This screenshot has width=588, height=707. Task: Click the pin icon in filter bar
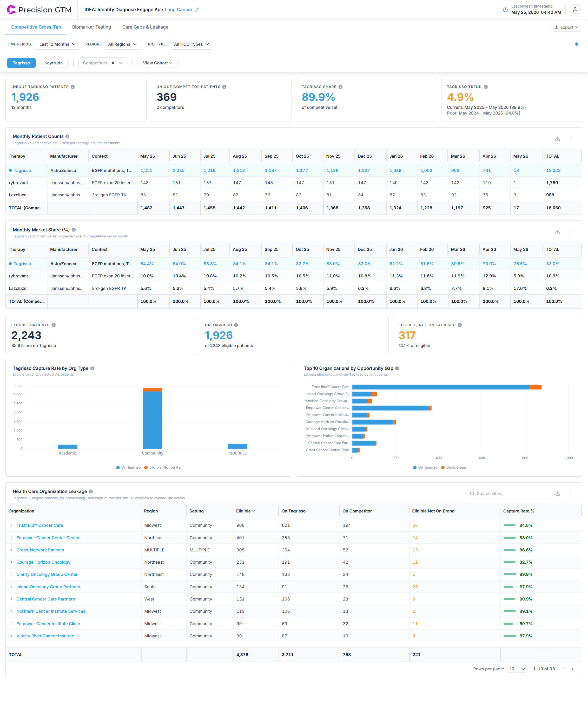point(577,44)
